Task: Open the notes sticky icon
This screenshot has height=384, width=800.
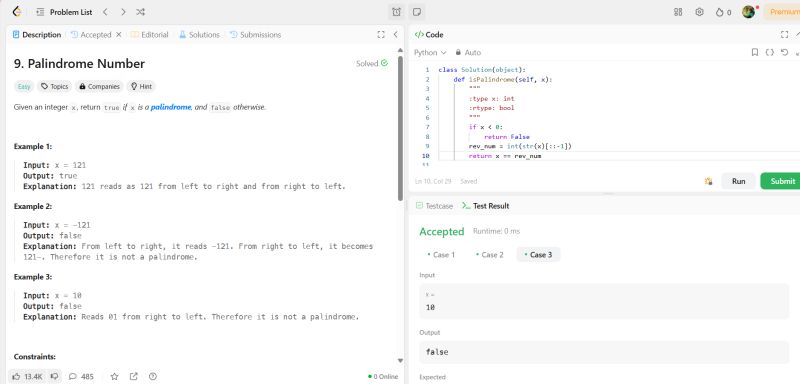Action: [x=416, y=12]
